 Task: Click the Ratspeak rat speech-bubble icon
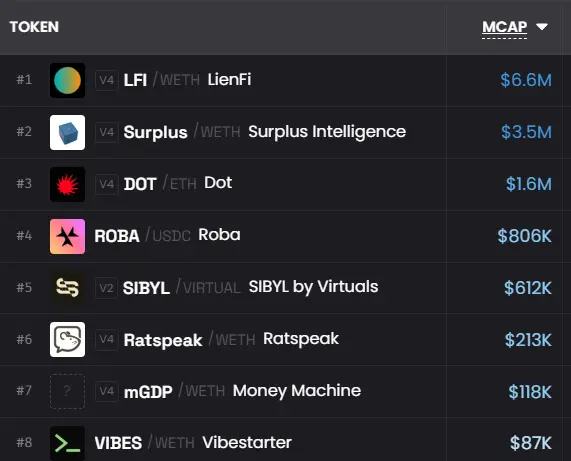(67, 339)
